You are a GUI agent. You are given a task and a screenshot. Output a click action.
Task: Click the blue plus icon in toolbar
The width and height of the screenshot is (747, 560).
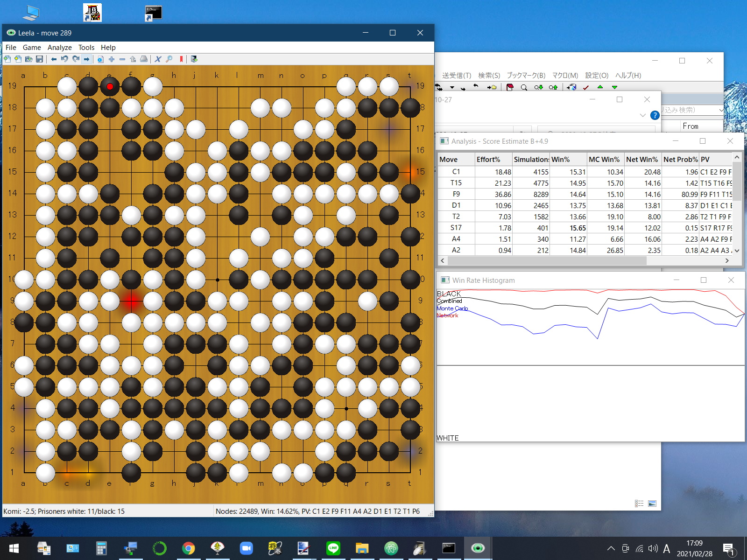coord(111,59)
